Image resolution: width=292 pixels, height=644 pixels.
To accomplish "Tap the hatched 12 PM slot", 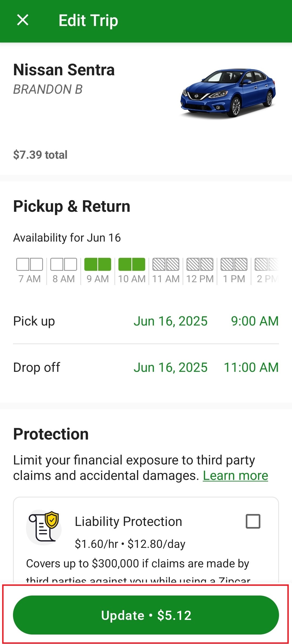I will tap(200, 265).
